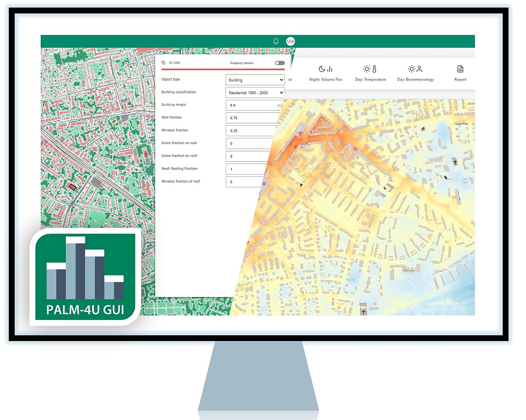Select the Night: Volume Flux tab label
526x420 pixels.
326,80
